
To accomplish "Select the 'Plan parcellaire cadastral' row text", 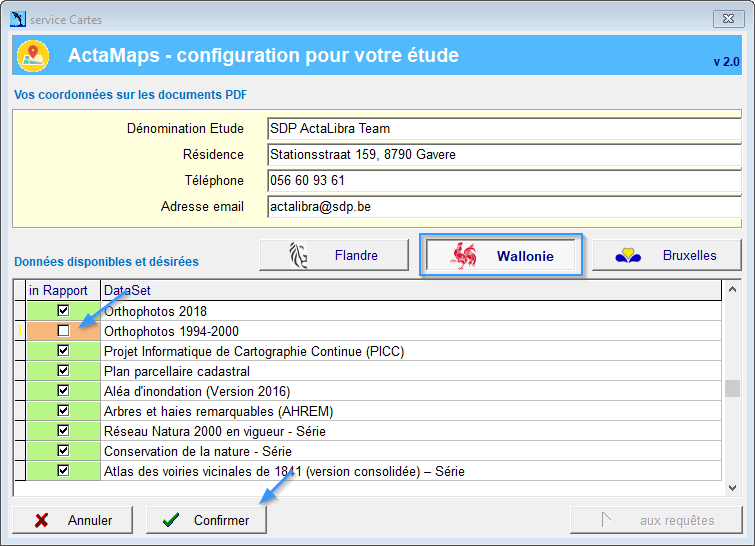I will click(x=177, y=371).
